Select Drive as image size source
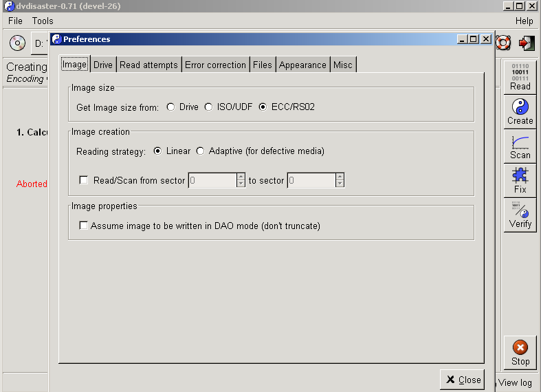The width and height of the screenshot is (541, 392). pyautogui.click(x=170, y=107)
